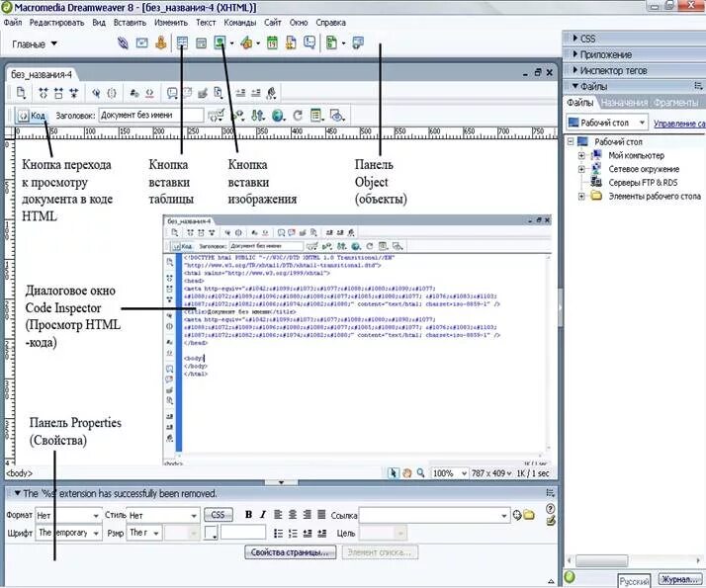Image resolution: width=706 pixels, height=588 pixels.
Task: Choose the Select arrow tool
Action: (x=394, y=473)
